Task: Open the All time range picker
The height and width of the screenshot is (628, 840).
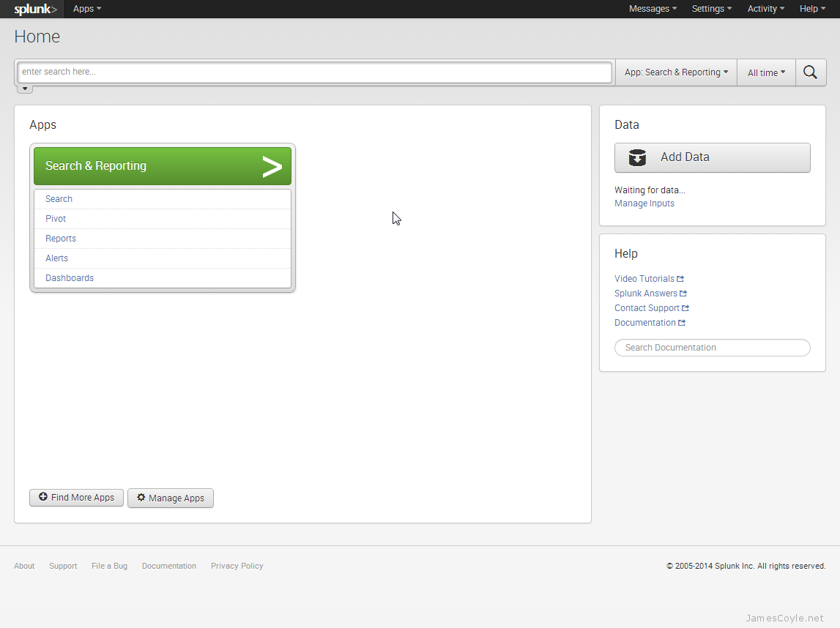Action: pyautogui.click(x=766, y=72)
